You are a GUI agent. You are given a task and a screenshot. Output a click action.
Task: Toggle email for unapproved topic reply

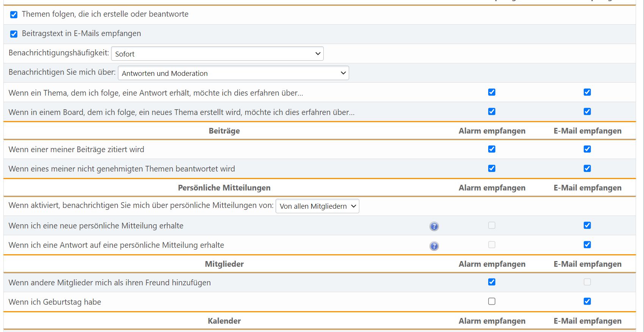coord(587,168)
